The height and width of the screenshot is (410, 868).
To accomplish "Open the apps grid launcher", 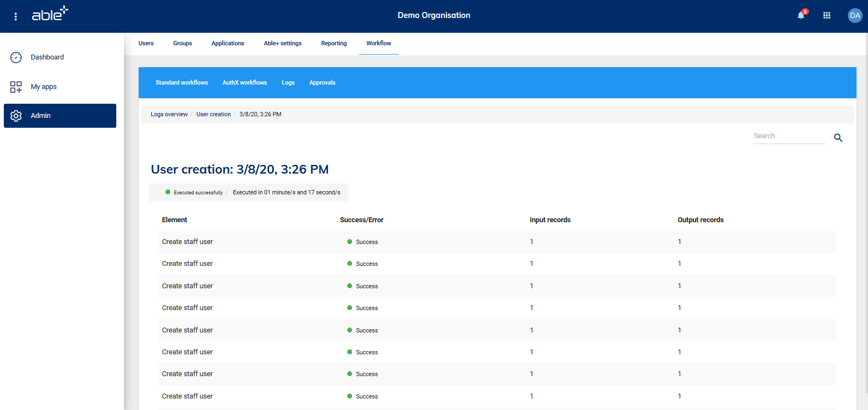I will [827, 15].
